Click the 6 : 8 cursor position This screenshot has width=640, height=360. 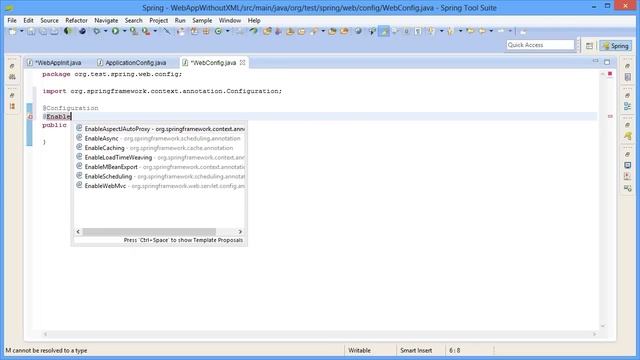455,350
